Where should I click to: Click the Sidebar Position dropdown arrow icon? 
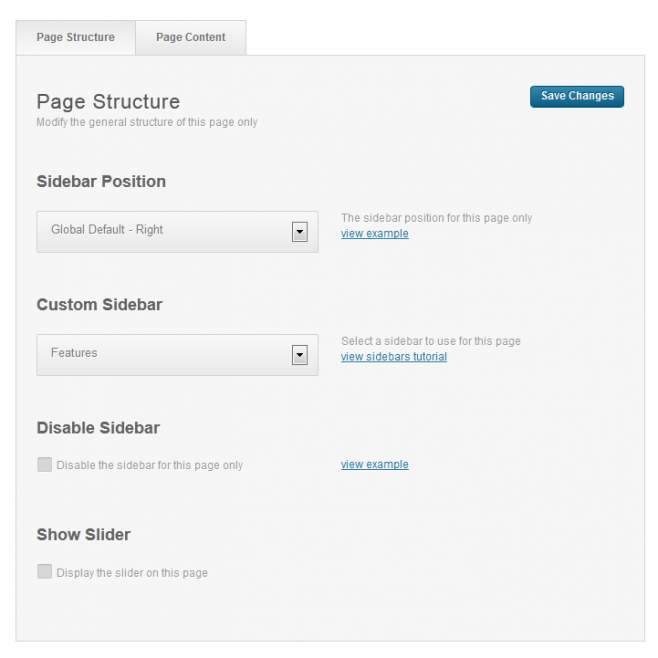pos(300,232)
